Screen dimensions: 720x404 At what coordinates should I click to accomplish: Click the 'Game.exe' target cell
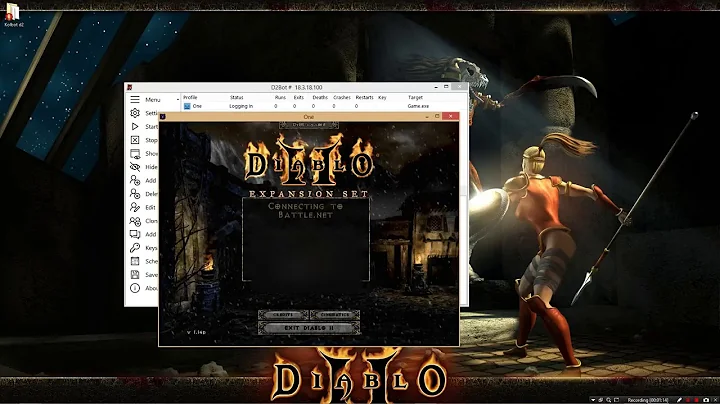(418, 106)
